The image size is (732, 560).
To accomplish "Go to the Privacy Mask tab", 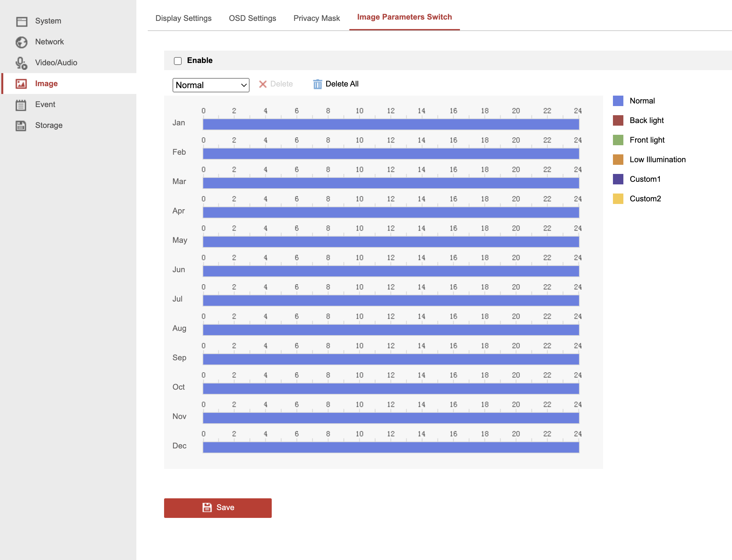I will [x=316, y=18].
